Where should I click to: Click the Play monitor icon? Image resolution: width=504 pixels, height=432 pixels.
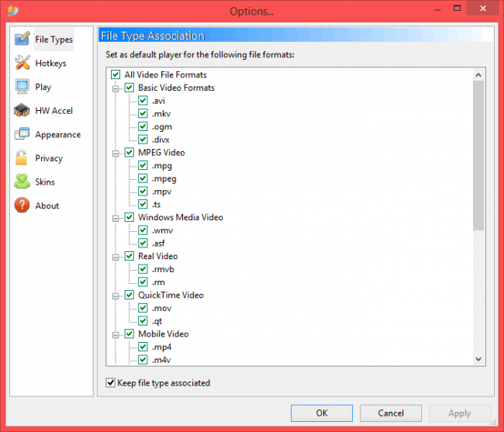click(x=22, y=86)
